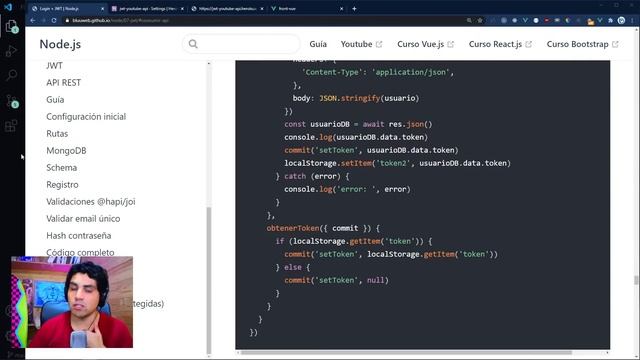Go to 'Registro' section in sidebar
Screen dimensions: 640x360
tap(62, 185)
